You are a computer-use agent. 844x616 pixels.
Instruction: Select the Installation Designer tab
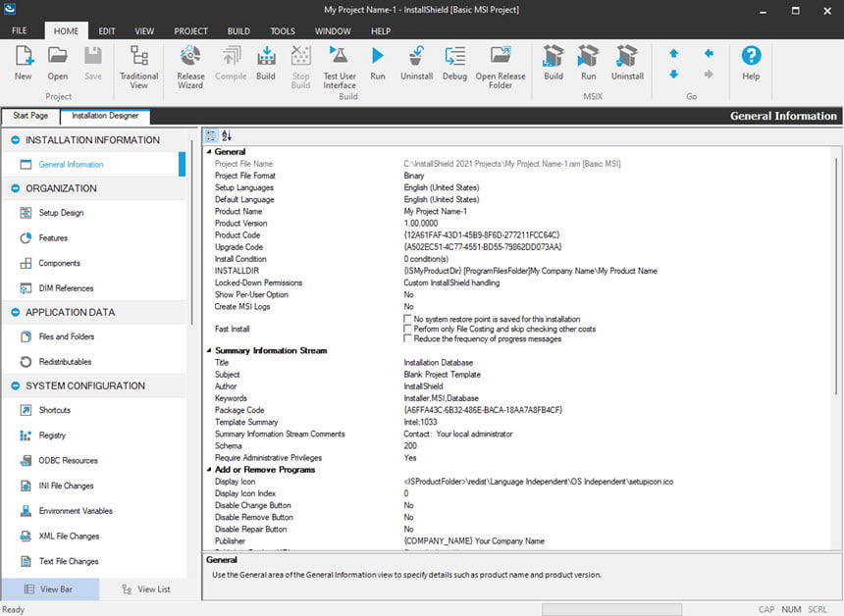[x=106, y=116]
